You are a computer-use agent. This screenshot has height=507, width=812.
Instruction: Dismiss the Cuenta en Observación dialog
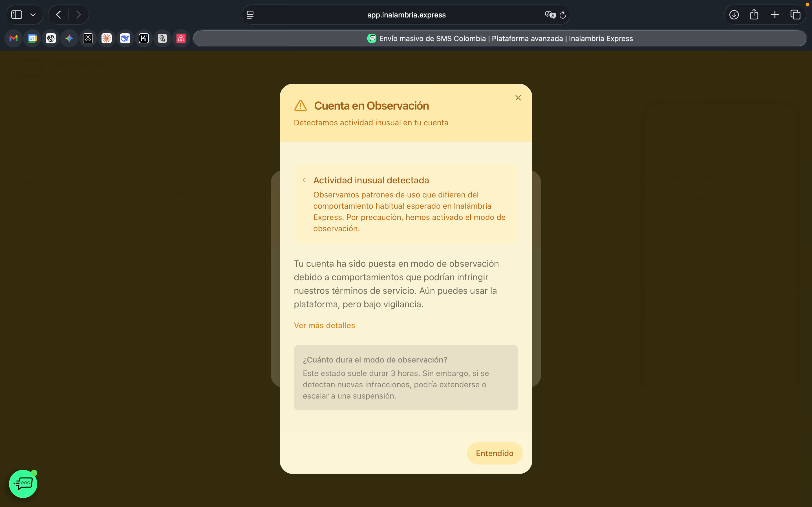click(x=518, y=97)
